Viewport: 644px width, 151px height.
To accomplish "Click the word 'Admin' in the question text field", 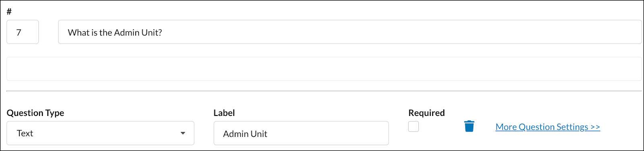I will point(127,33).
